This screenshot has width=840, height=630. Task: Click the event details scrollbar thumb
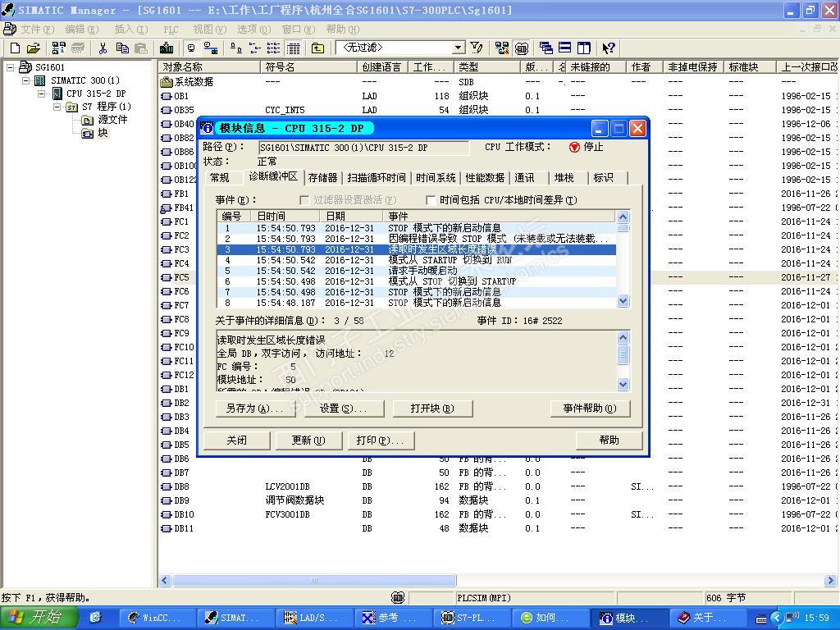[x=623, y=354]
